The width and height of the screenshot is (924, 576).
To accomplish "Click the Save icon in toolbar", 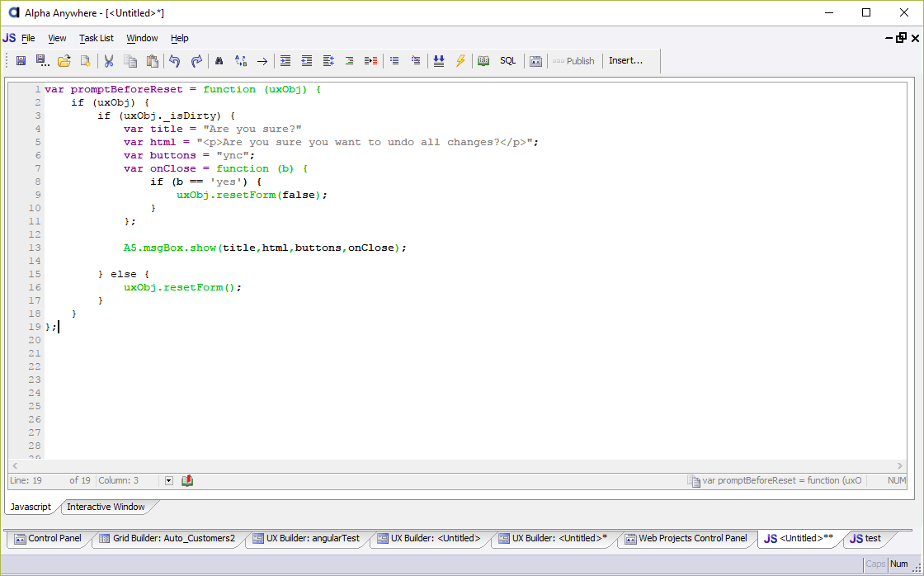I will (21, 61).
